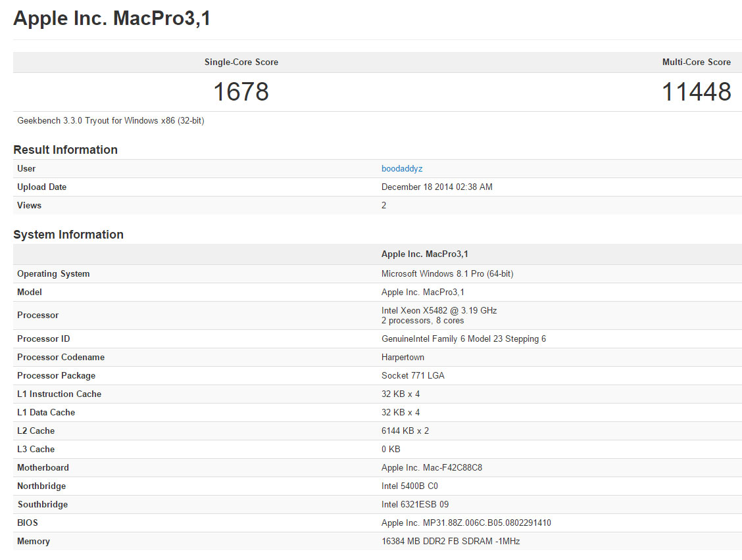Select the BIOS version MP31.88Z.006C.B05.0802291410

(487, 523)
